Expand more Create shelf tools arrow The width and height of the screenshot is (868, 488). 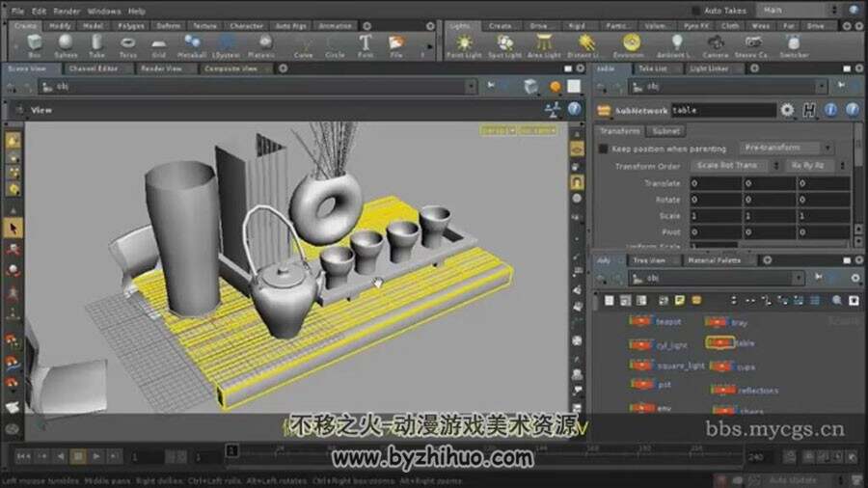[x=429, y=46]
